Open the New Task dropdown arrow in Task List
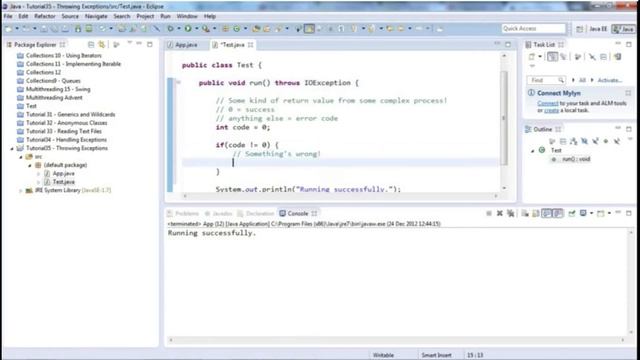The width and height of the screenshot is (640, 360). click(x=540, y=57)
